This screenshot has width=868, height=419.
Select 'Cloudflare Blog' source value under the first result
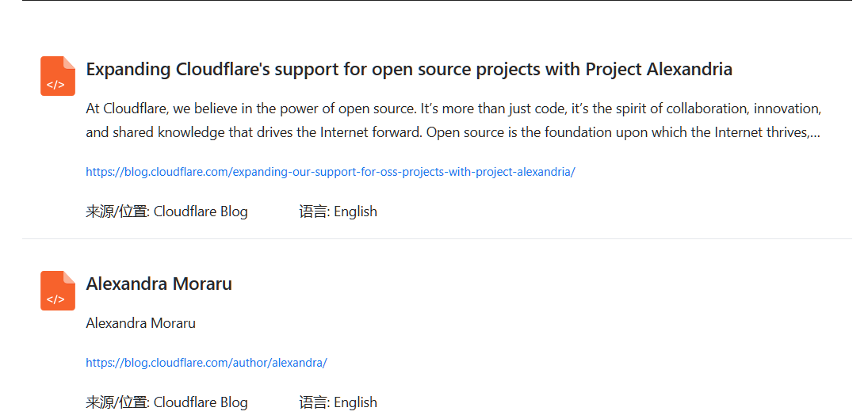[201, 211]
